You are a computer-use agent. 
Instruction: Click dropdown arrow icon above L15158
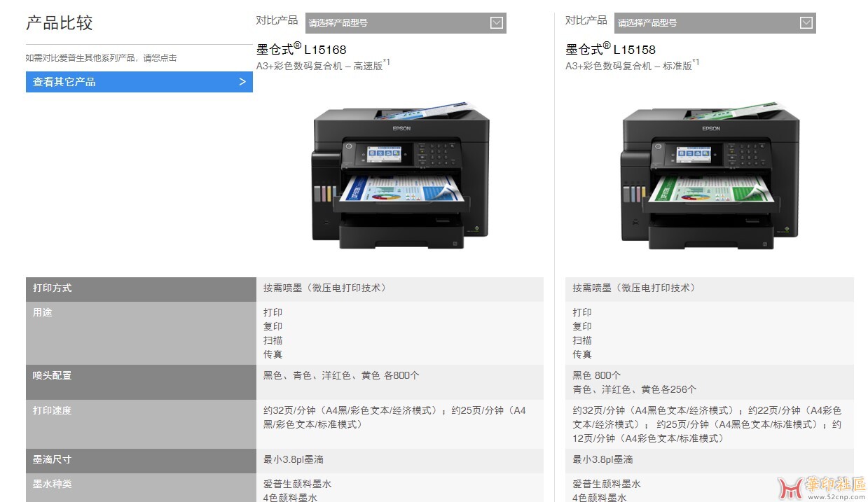pyautogui.click(x=806, y=23)
